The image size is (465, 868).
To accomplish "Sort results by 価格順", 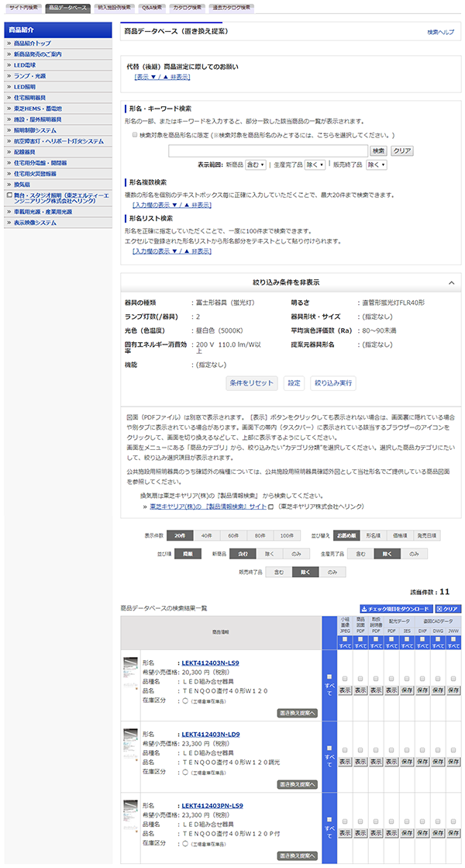I will 401,536.
